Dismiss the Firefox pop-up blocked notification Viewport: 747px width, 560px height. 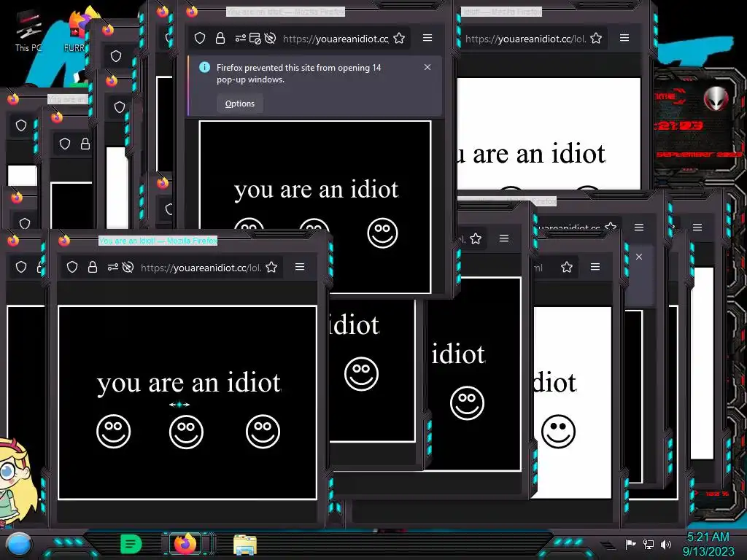[427, 67]
